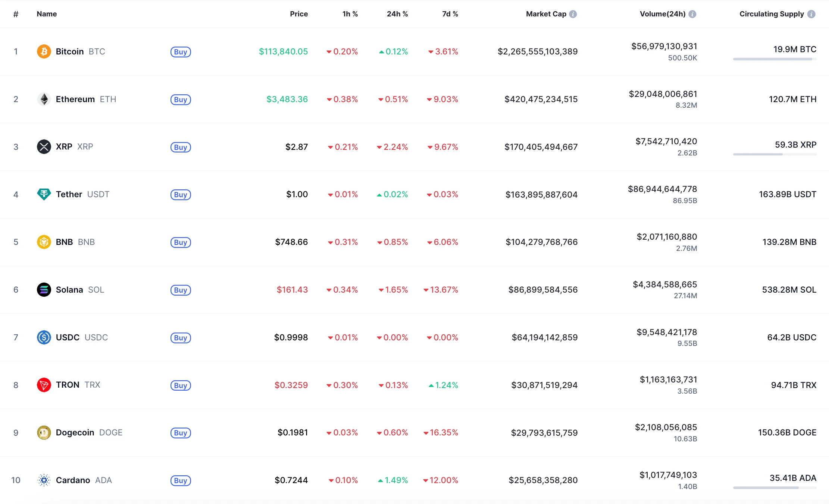The width and height of the screenshot is (829, 504).
Task: Sort by the 24h % column header
Action: pos(397,14)
